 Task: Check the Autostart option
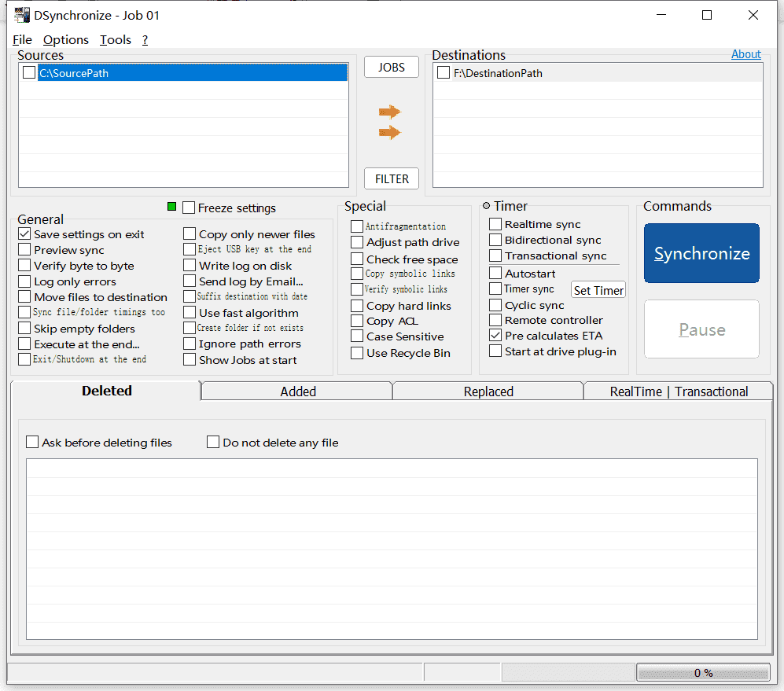(x=495, y=273)
